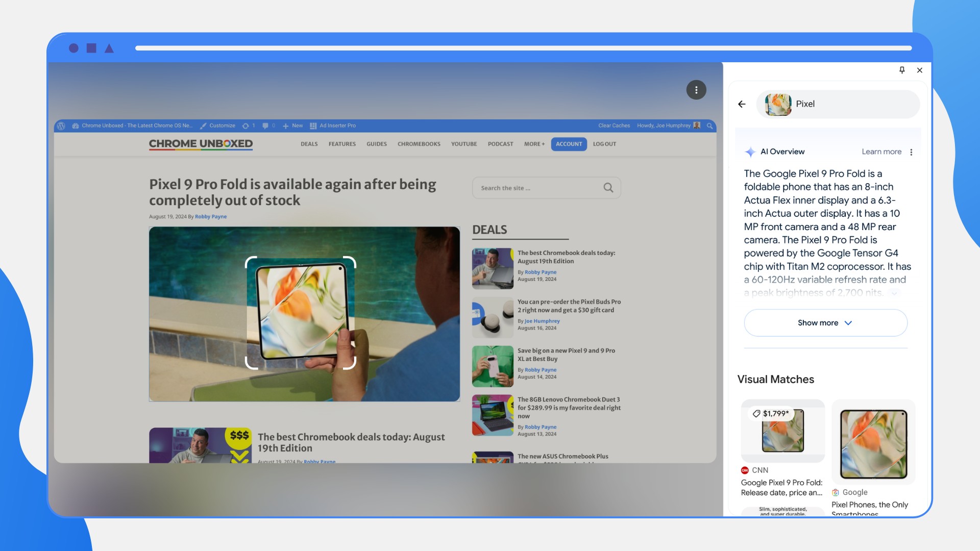Click the DEALS sidebar heading
This screenshot has height=551, width=980.
[489, 230]
